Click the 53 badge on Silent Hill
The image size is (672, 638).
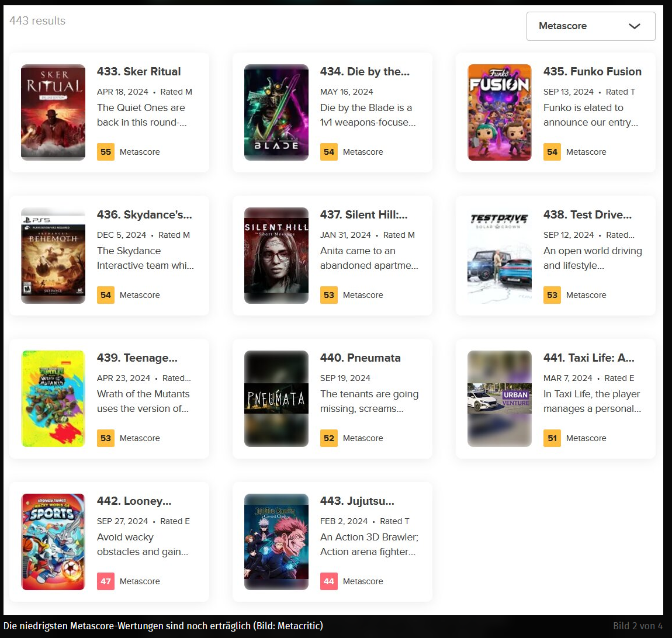point(329,295)
